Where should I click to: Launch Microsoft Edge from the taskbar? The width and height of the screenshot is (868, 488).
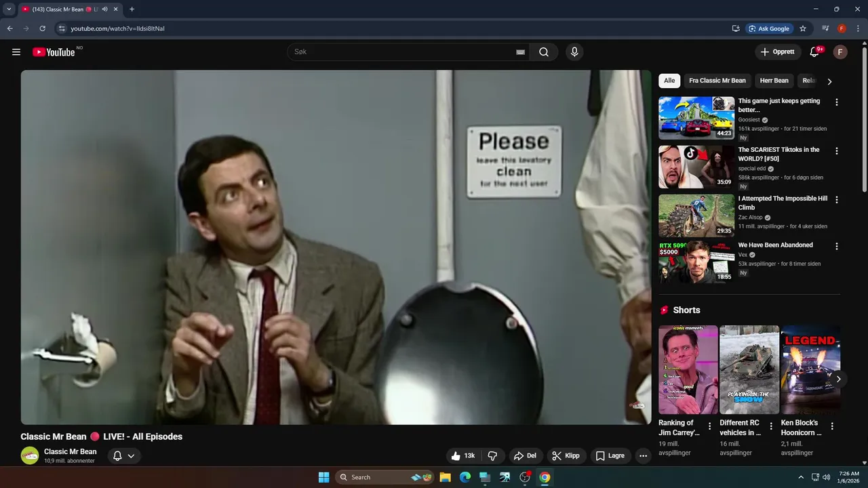coord(465,477)
